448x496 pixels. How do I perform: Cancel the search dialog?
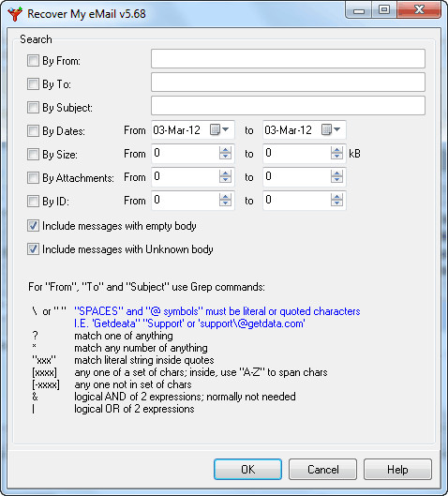point(322,470)
